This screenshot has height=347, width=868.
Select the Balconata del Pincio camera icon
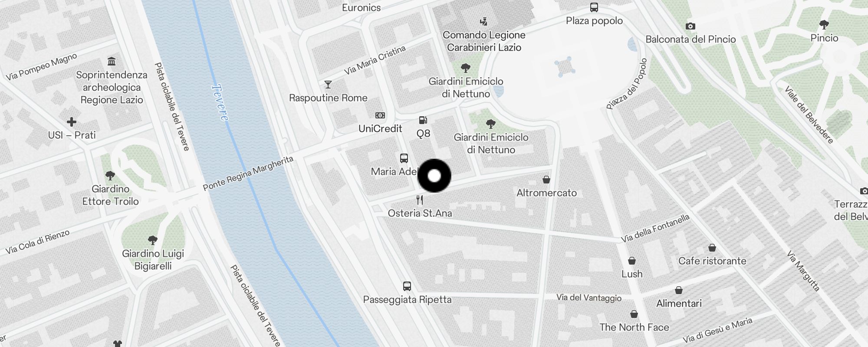click(x=690, y=26)
